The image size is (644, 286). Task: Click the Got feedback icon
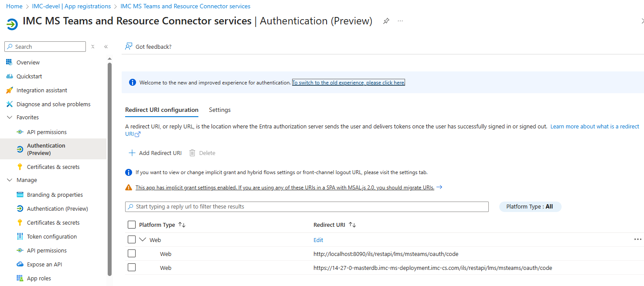coord(129,47)
